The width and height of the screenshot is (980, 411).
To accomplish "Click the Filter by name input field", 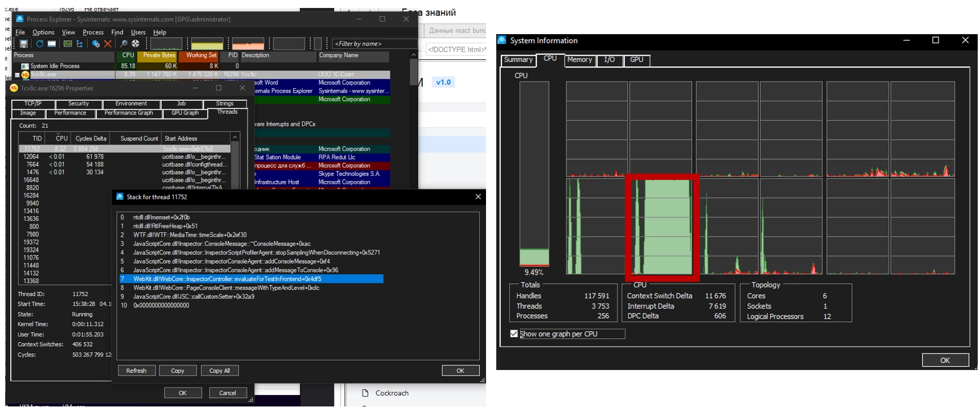I will click(x=374, y=44).
